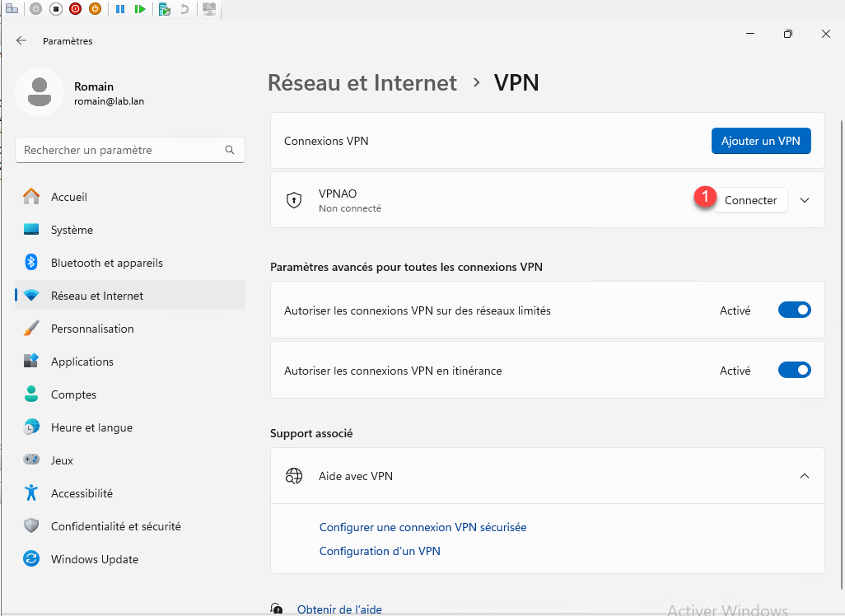Click the back arrow in Paramètres
Screen dimensions: 845x616
click(21, 40)
